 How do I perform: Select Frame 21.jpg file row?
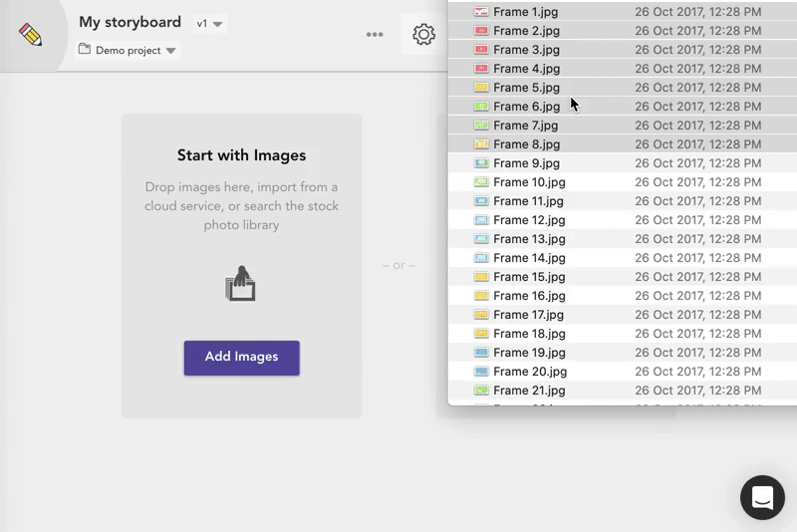click(x=529, y=391)
